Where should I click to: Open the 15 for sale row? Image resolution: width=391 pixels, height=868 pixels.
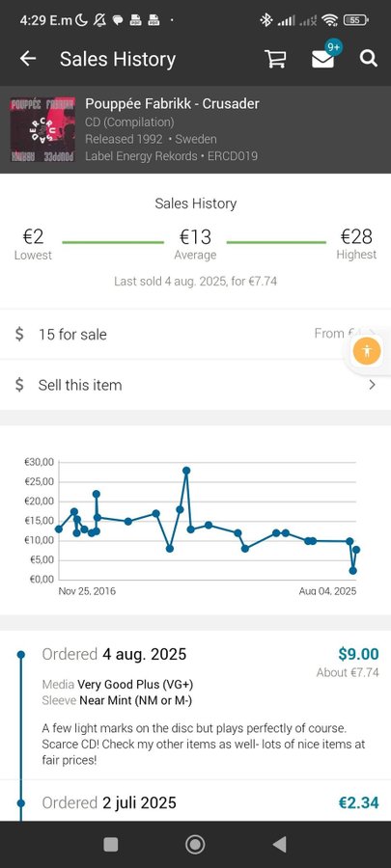pyautogui.click(x=195, y=335)
